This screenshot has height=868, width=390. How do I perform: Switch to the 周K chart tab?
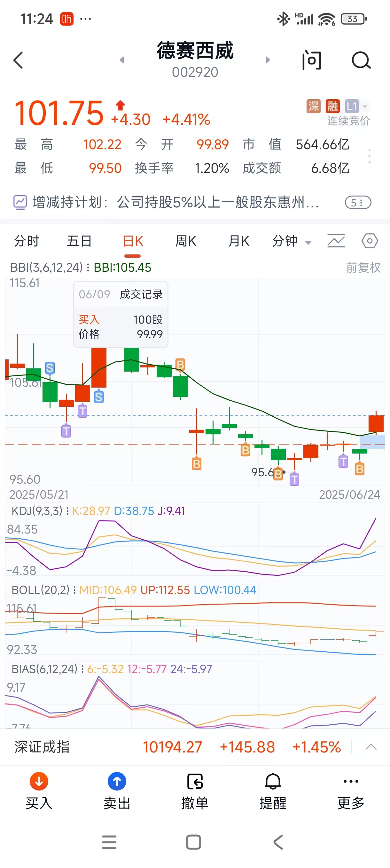click(186, 241)
